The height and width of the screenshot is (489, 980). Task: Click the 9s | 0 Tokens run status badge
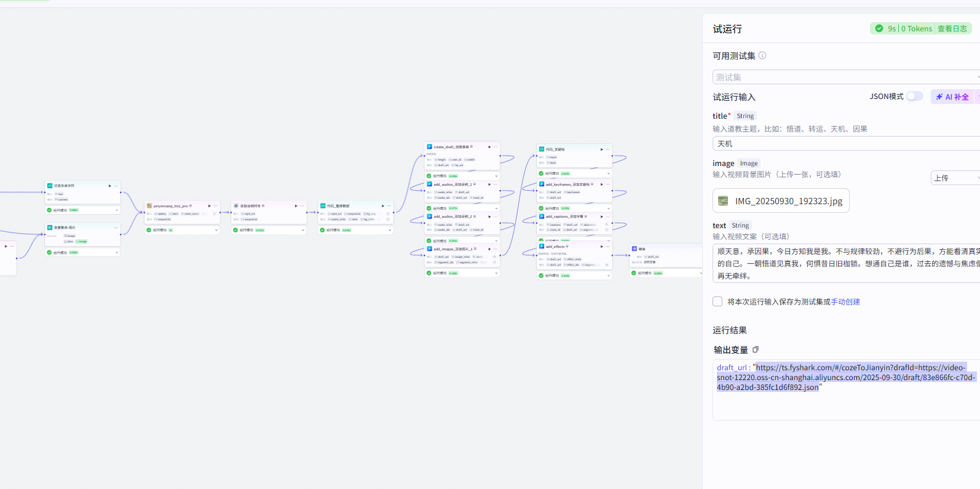[903, 28]
